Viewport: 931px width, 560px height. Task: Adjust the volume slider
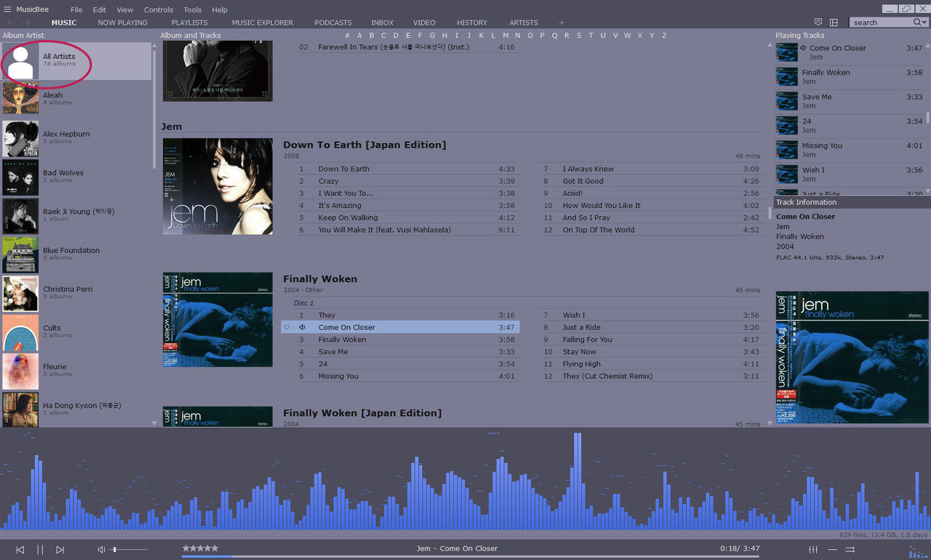click(129, 550)
